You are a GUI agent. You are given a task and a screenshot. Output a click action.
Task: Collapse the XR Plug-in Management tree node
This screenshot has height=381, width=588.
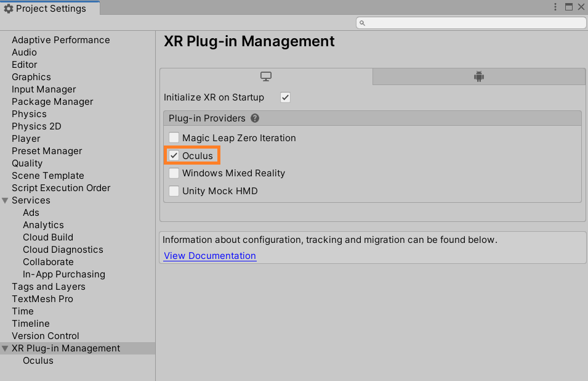pyautogui.click(x=6, y=348)
